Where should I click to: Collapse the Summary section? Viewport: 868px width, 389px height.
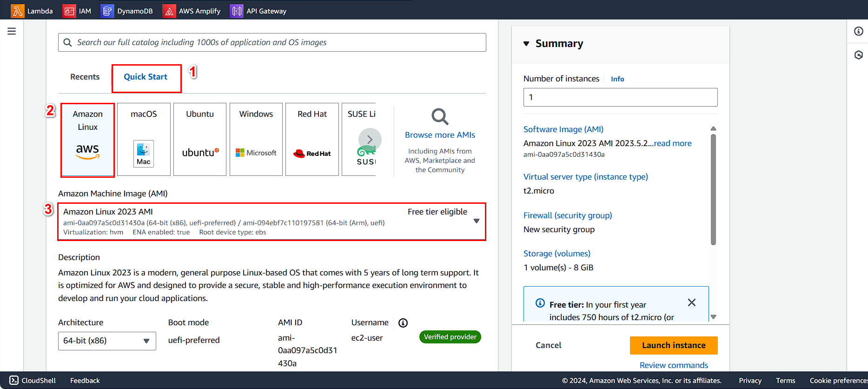point(526,44)
